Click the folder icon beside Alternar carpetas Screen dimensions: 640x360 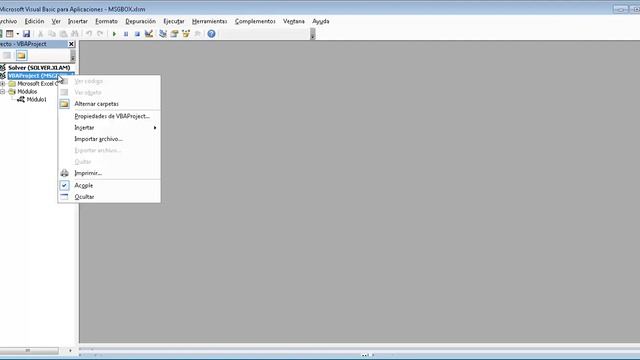point(64,104)
